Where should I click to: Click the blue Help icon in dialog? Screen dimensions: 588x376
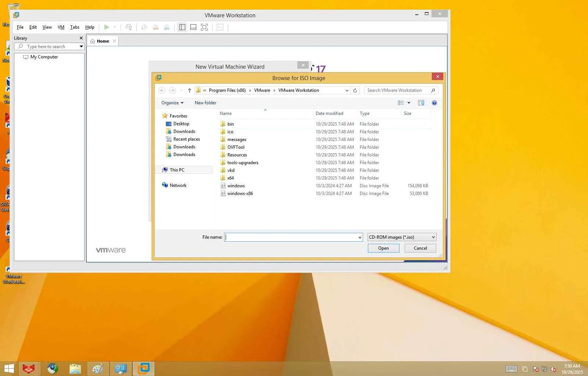tap(434, 103)
